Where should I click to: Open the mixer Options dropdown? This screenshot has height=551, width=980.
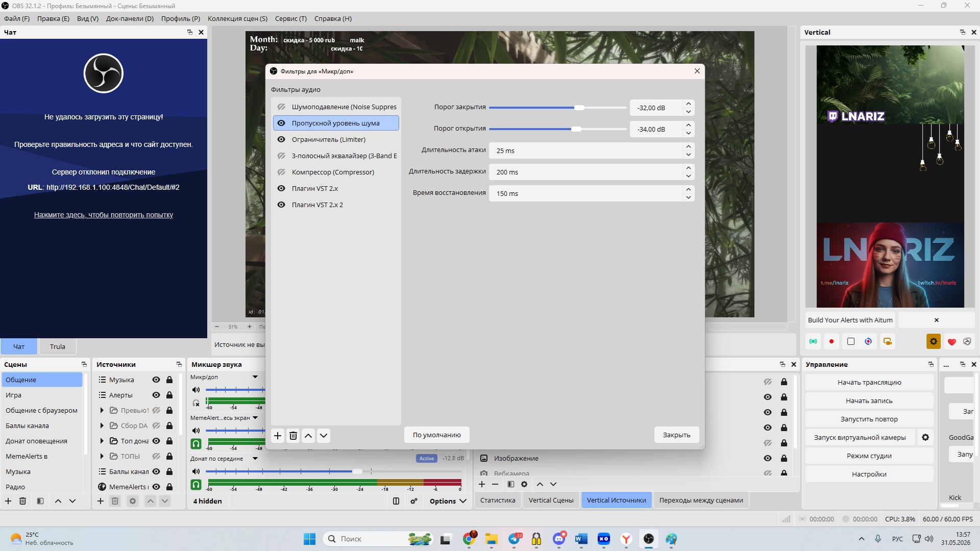click(x=448, y=501)
